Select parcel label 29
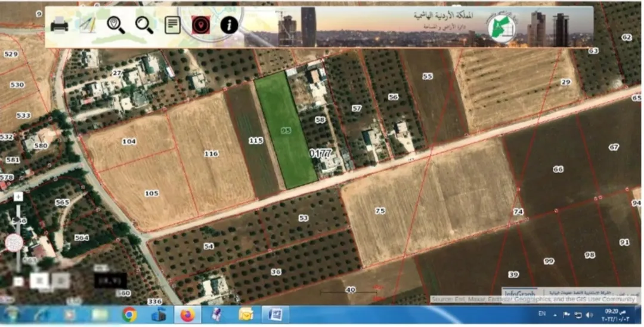The height and width of the screenshot is (327, 644). [566, 82]
